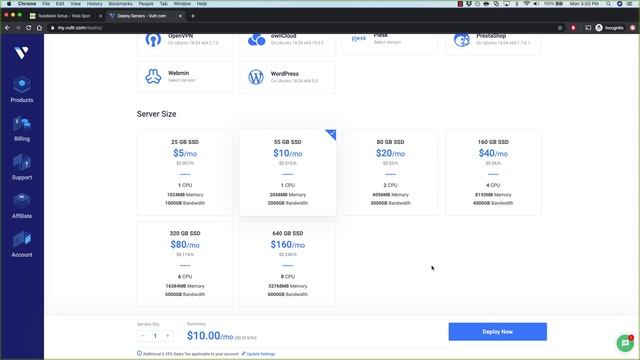Screen dimensions: 640x360
Task: Switch to the first browser tab
Action: click(x=64, y=16)
